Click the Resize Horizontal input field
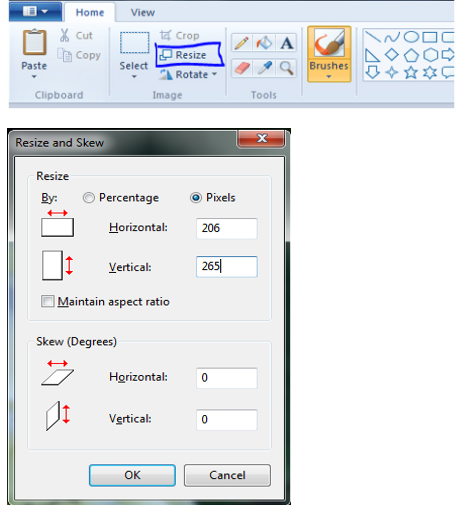 click(x=227, y=228)
